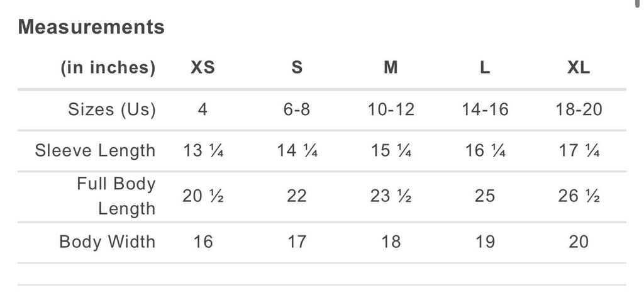Select the M column header

[x=391, y=68]
